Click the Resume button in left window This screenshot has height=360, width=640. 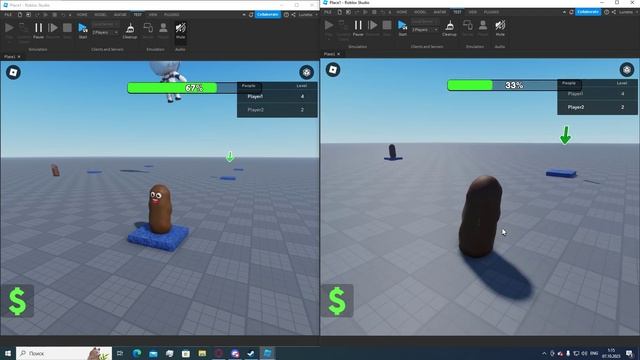[x=53, y=30]
